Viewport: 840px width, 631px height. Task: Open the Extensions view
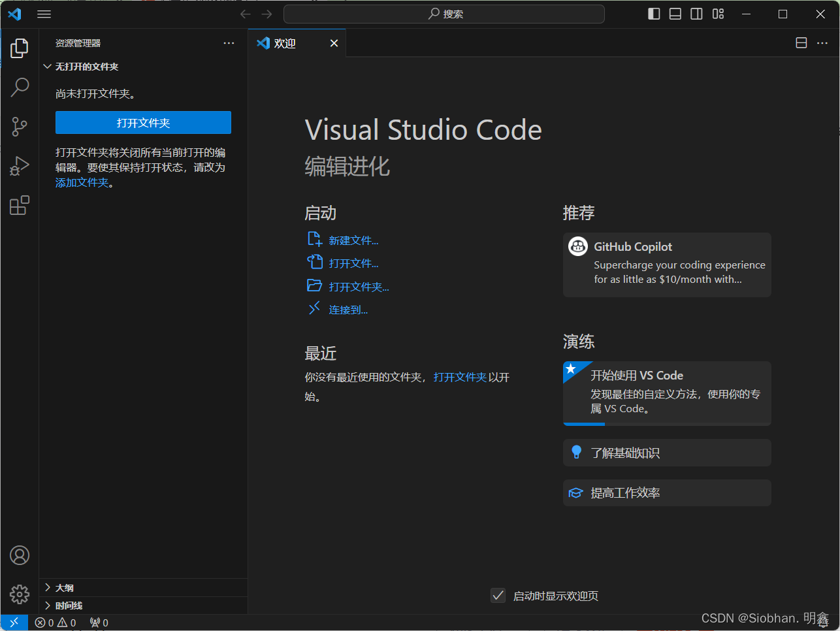coord(20,205)
